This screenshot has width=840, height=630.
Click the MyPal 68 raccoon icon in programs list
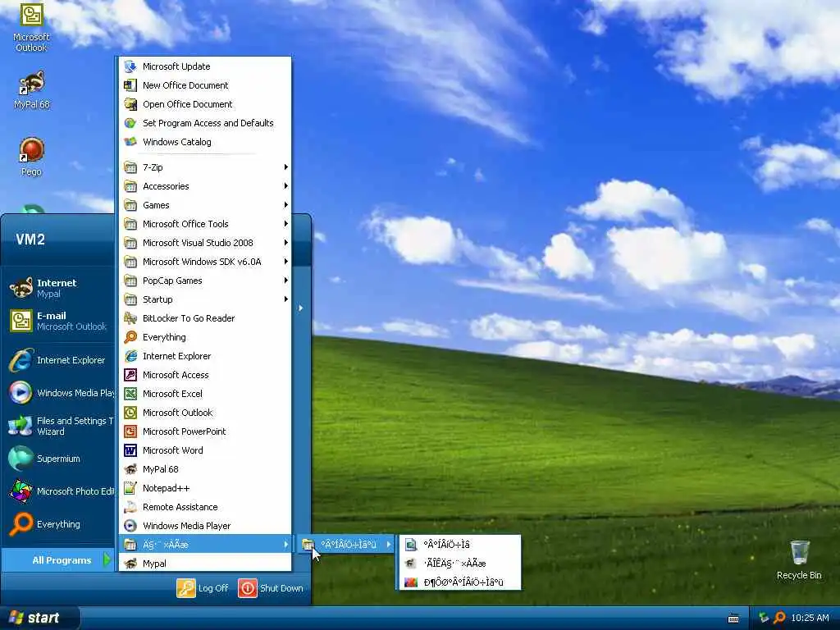(130, 469)
